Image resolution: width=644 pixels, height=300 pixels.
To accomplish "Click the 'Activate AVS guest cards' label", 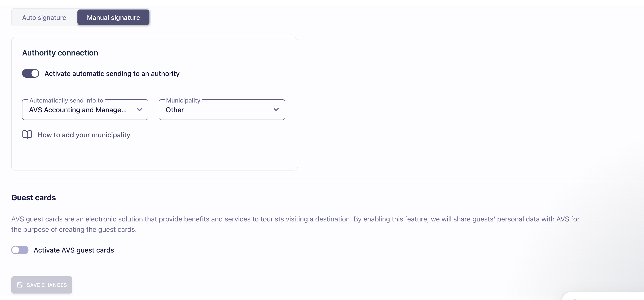I will tap(74, 250).
